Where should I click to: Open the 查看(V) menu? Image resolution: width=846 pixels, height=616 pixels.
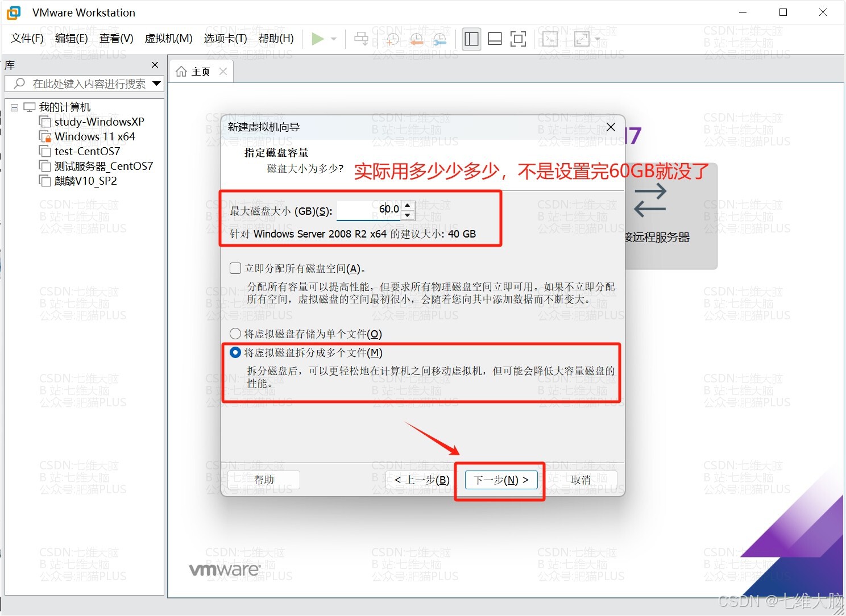click(117, 38)
